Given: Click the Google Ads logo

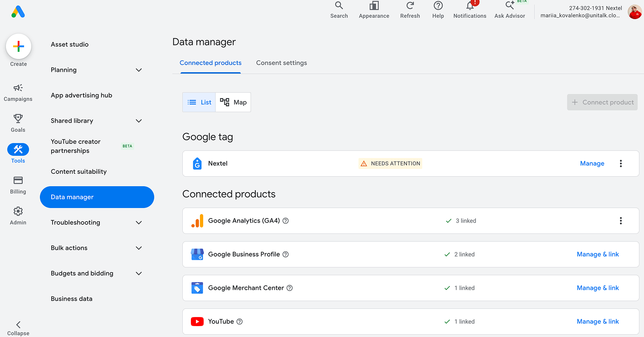Looking at the screenshot, I should [18, 12].
